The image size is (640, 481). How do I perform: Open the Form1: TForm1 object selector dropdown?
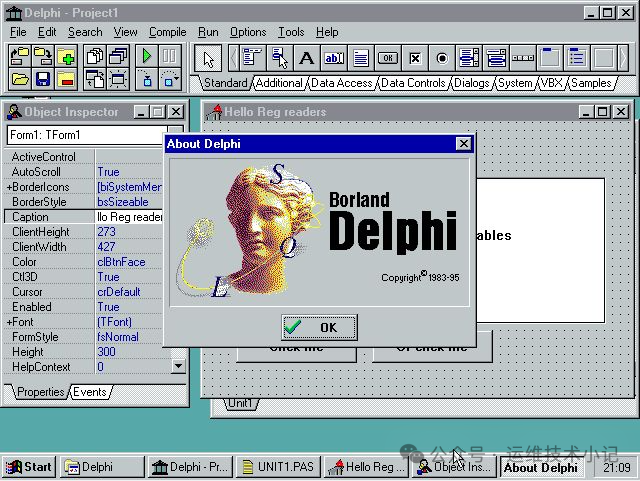176,135
